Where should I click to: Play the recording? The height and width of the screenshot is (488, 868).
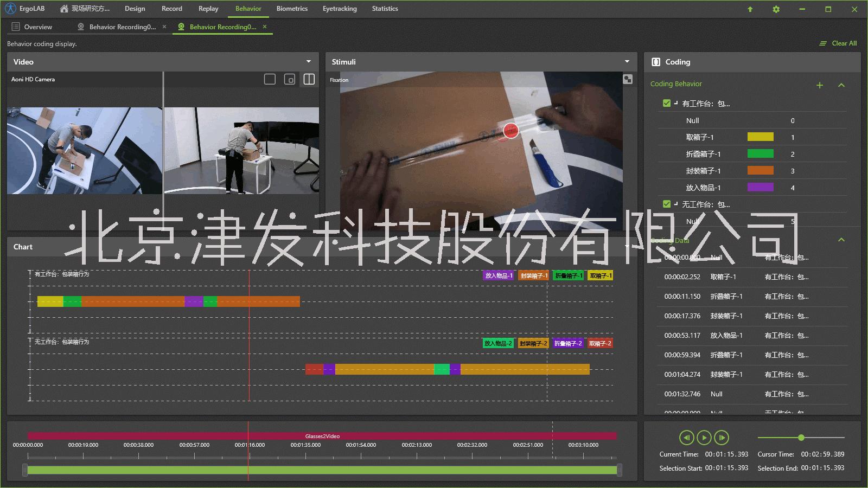(x=704, y=438)
